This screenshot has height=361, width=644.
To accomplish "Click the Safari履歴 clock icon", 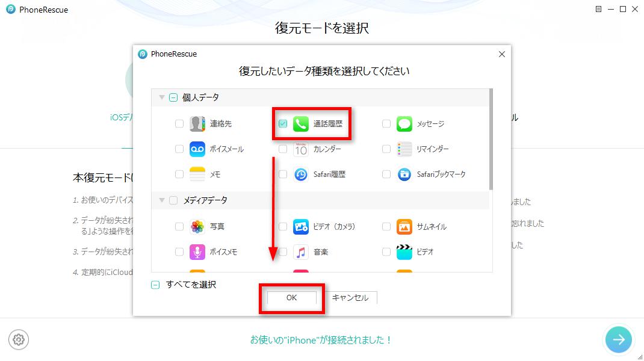I will coord(301,174).
